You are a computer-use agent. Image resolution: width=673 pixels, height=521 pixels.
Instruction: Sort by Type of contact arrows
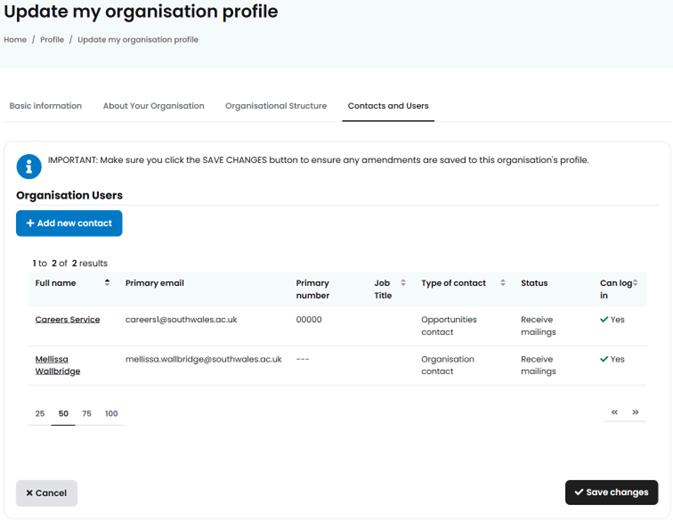(x=503, y=283)
